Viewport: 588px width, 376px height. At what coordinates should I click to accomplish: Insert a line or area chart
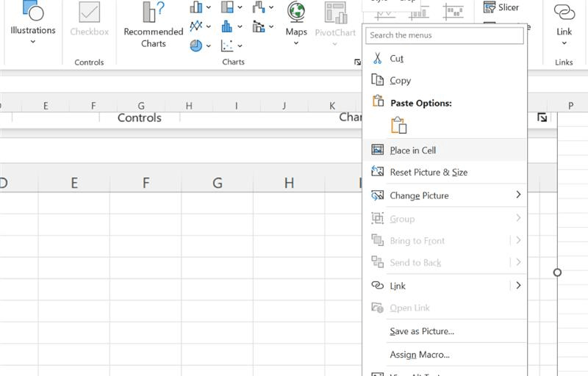tap(196, 26)
